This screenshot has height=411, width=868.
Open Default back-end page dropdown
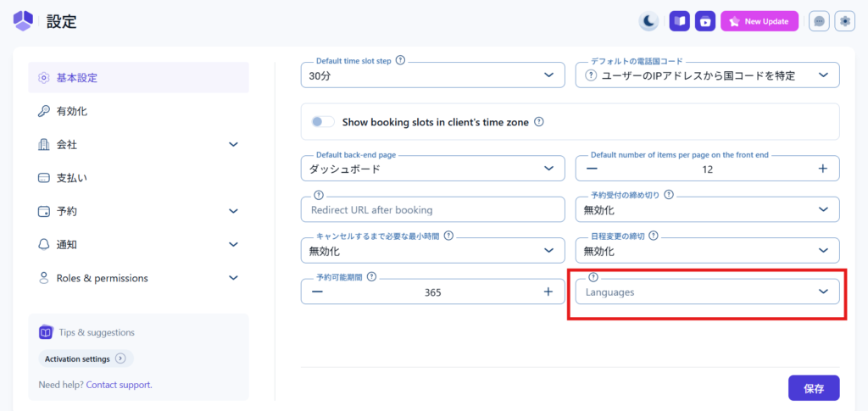pos(432,169)
